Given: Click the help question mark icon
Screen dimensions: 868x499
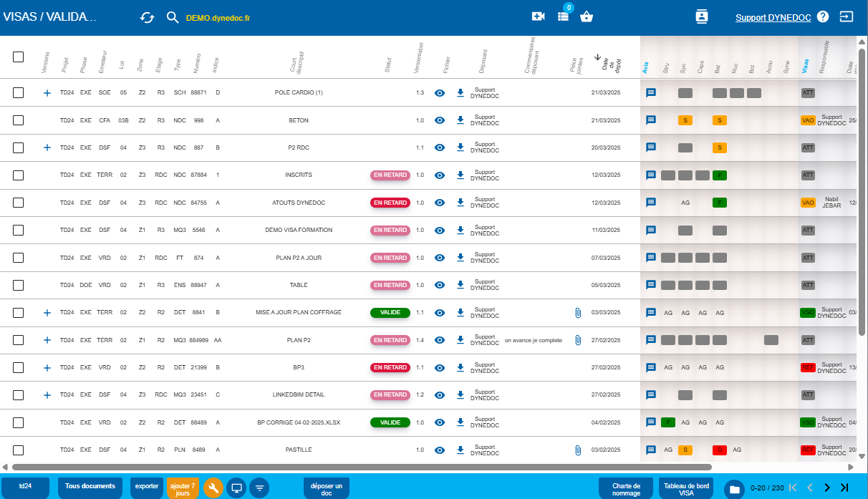Looking at the screenshot, I should click(823, 17).
